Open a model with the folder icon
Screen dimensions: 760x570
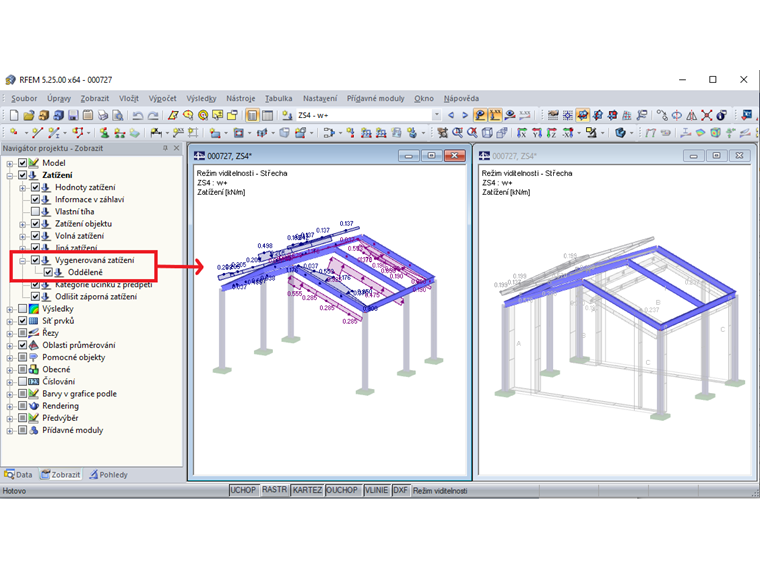tap(29, 115)
